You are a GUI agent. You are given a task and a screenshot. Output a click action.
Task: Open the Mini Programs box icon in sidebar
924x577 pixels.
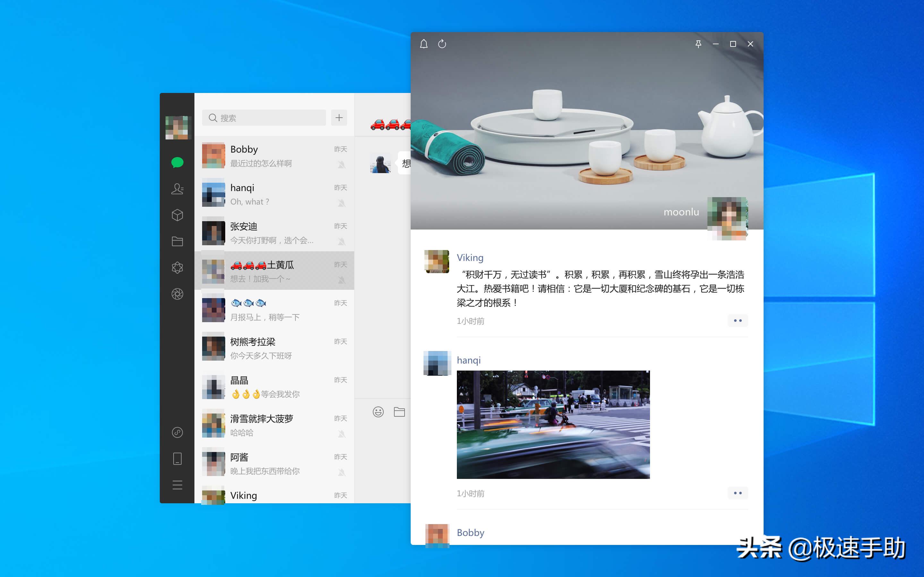coord(177,215)
